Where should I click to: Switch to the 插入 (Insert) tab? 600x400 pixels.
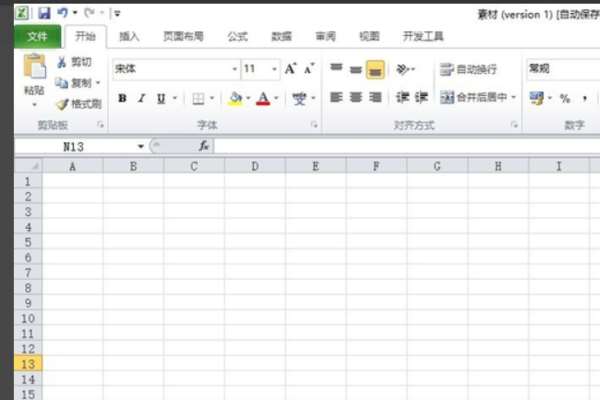pyautogui.click(x=129, y=36)
